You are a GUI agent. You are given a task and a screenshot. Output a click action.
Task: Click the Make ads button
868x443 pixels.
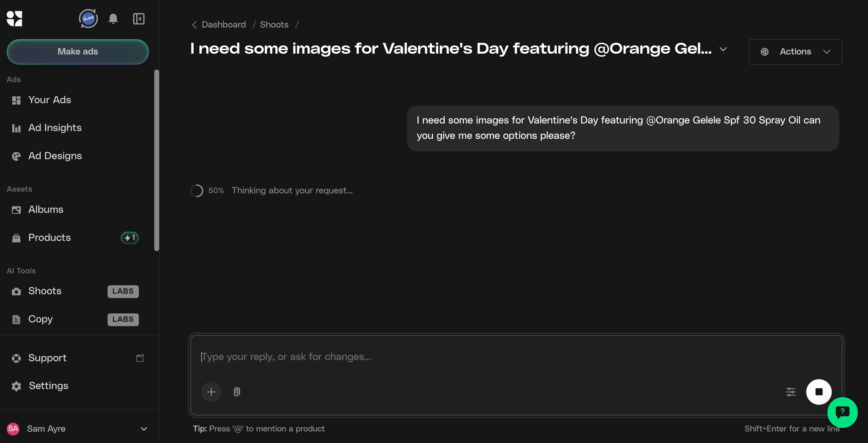click(x=77, y=52)
